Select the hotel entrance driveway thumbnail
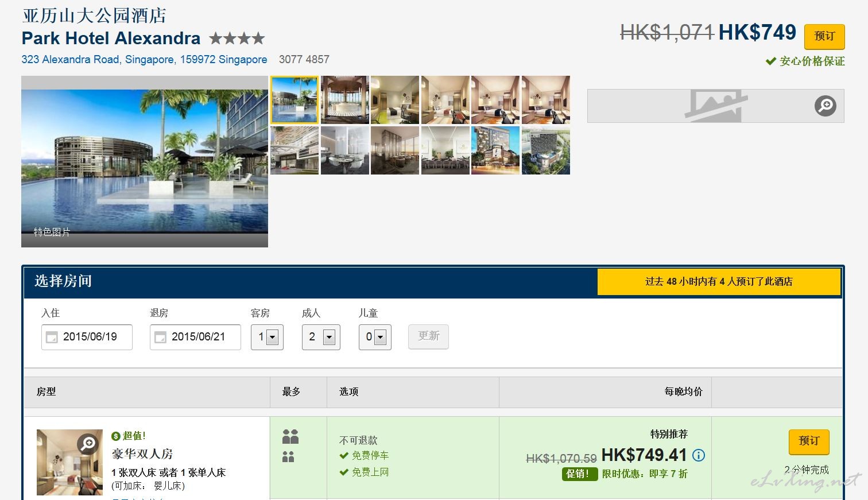 294,150
